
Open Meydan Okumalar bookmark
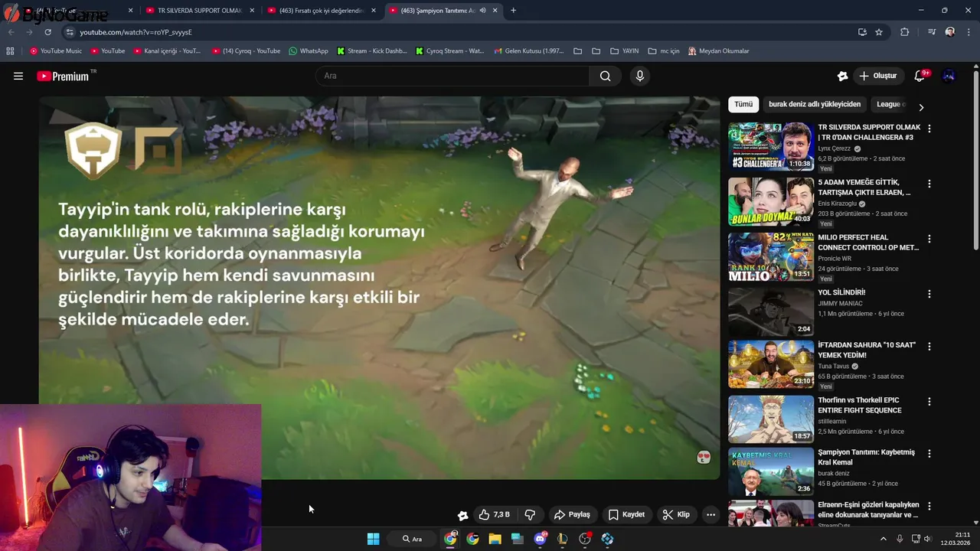[x=719, y=51]
